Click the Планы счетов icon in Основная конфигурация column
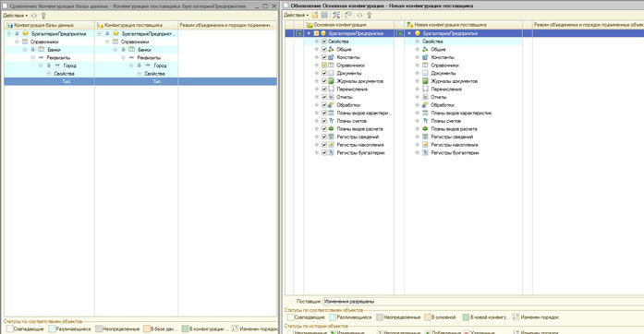 point(331,121)
